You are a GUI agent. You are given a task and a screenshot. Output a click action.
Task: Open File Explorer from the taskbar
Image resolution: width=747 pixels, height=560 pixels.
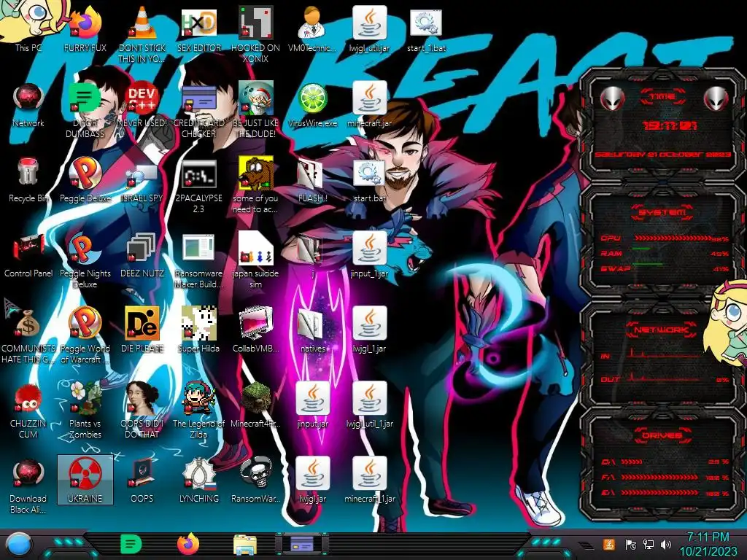245,545
